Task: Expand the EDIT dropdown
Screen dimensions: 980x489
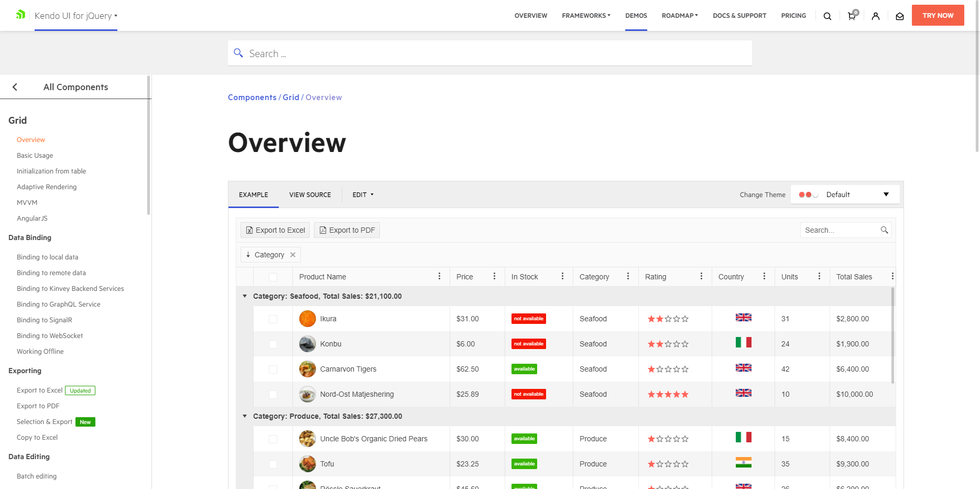Action: [x=363, y=194]
